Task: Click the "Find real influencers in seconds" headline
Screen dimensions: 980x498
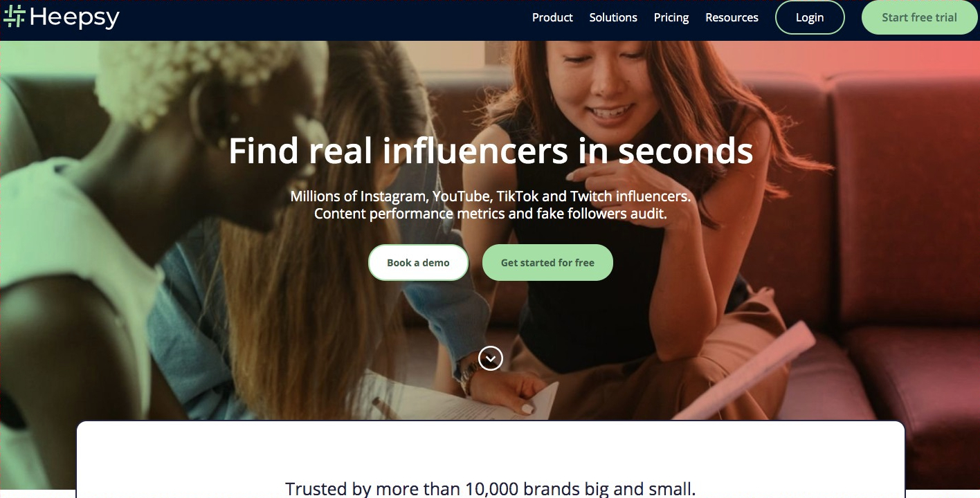Action: [491, 151]
